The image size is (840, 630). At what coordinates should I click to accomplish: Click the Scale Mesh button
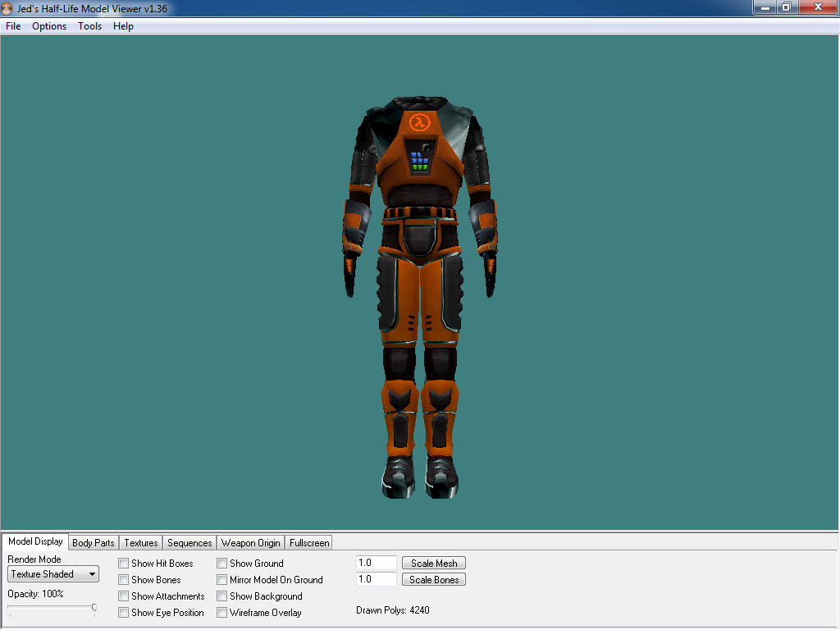434,564
